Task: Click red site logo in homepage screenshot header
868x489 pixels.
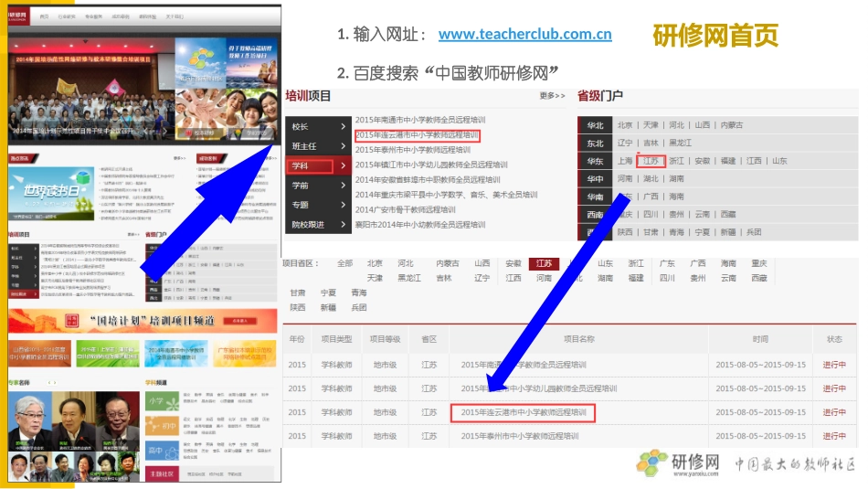Action: 18,16
